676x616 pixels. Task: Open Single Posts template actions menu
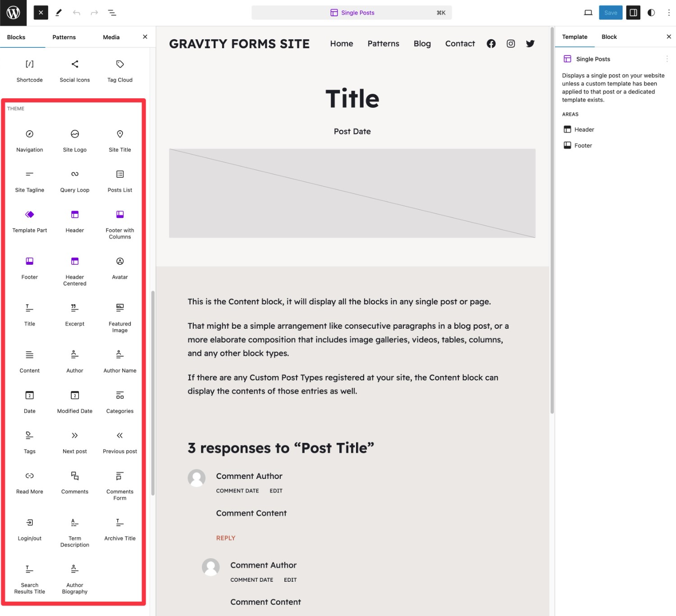click(x=667, y=59)
